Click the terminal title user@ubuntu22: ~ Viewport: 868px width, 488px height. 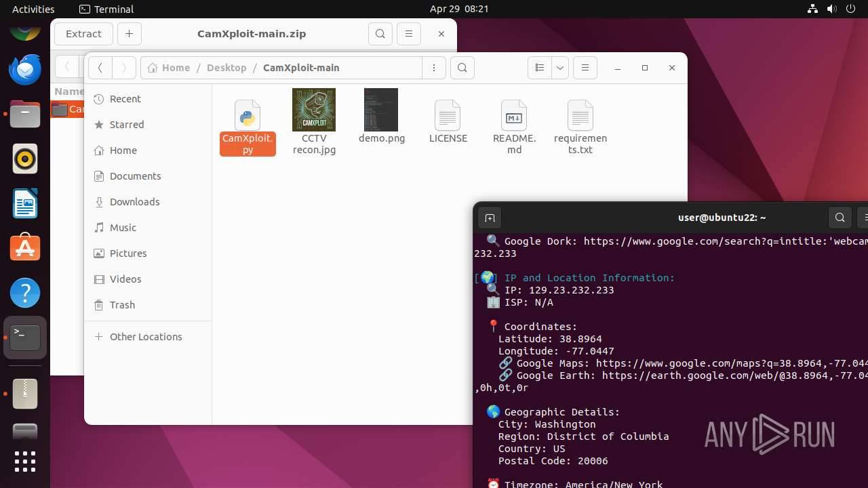[x=722, y=218]
